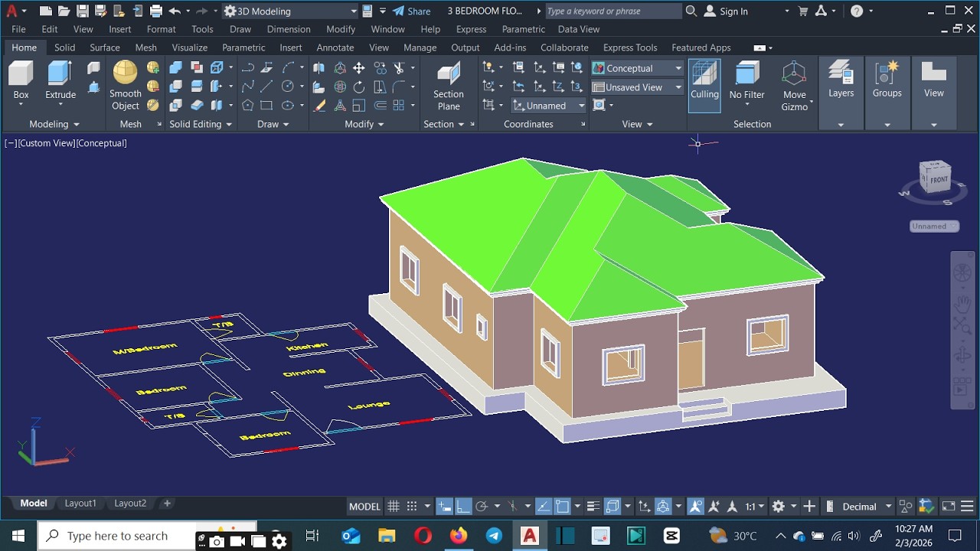Open the Conceptual visual style dropdown
The width and height of the screenshot is (980, 551).
pos(637,68)
